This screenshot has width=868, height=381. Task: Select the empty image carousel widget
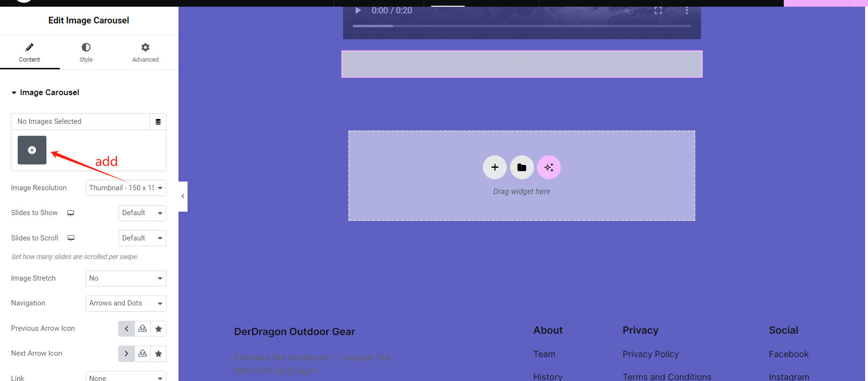(x=522, y=64)
